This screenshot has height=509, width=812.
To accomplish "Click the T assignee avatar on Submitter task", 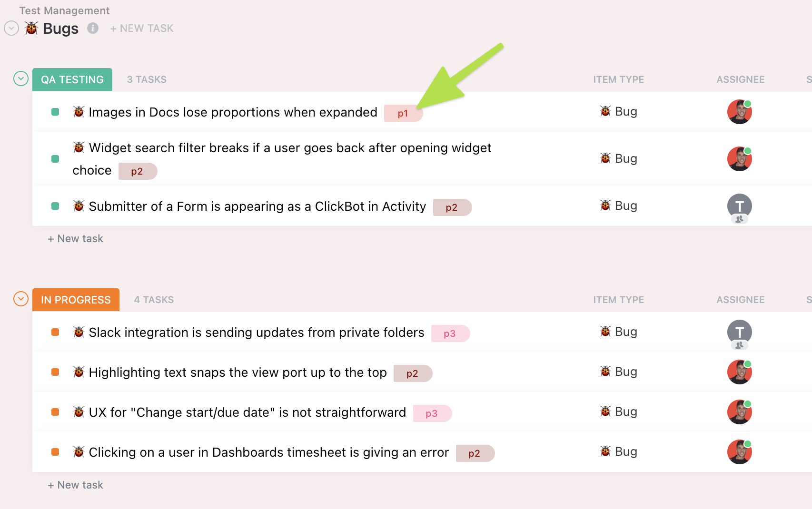I will click(739, 206).
